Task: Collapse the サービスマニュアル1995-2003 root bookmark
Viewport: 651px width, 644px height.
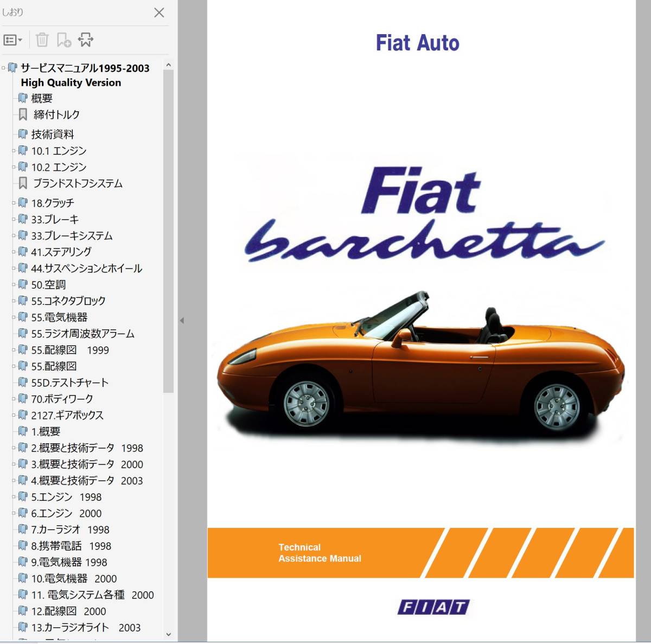Action: pos(4,68)
